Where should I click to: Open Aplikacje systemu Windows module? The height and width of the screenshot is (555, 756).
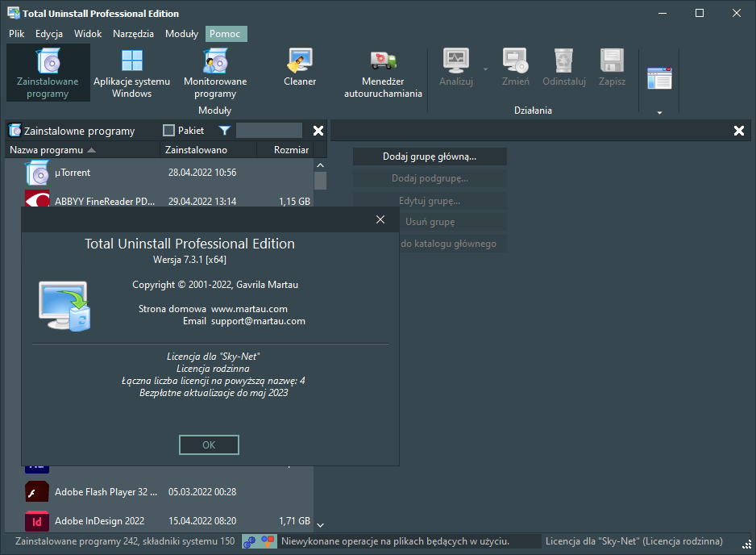(131, 73)
